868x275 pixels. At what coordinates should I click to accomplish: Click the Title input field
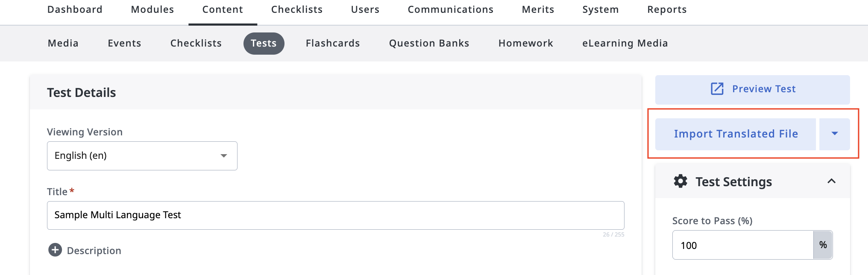pos(335,215)
